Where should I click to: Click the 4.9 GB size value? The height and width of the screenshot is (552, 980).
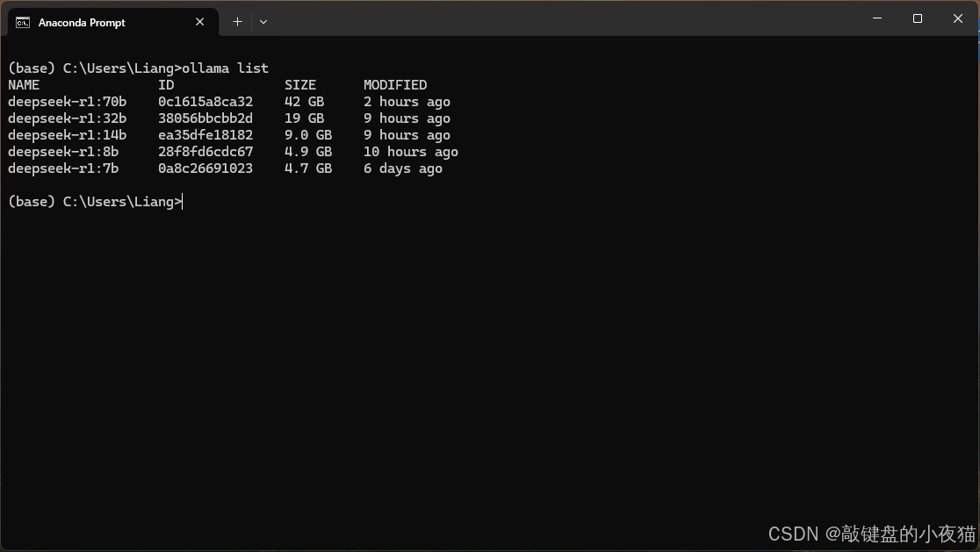[x=308, y=152]
